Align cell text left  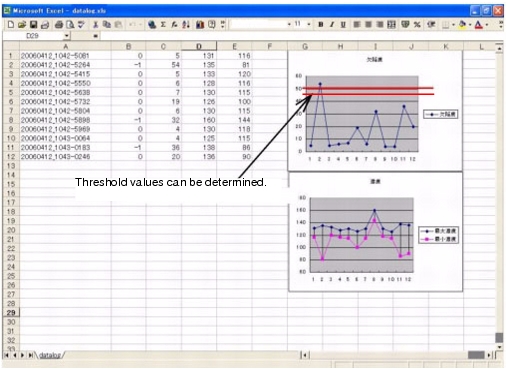357,24
